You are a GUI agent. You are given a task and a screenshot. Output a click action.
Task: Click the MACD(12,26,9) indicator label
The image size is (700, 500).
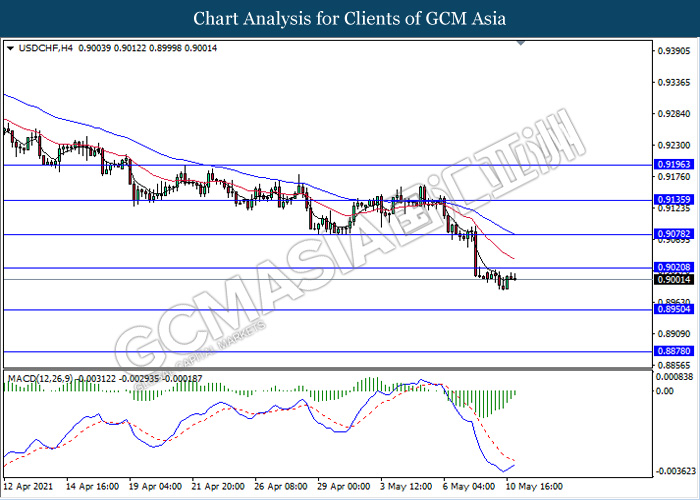(x=41, y=379)
